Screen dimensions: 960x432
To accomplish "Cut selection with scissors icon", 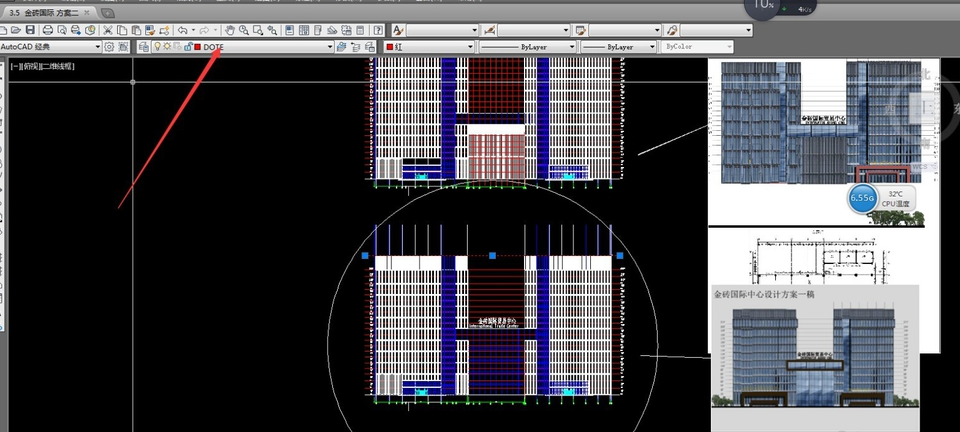I will click(x=107, y=30).
